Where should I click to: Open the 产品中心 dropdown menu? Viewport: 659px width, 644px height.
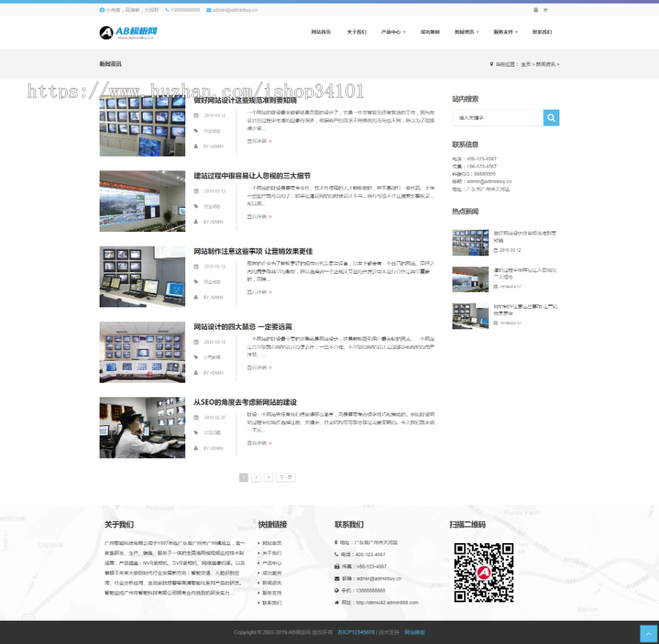click(393, 31)
